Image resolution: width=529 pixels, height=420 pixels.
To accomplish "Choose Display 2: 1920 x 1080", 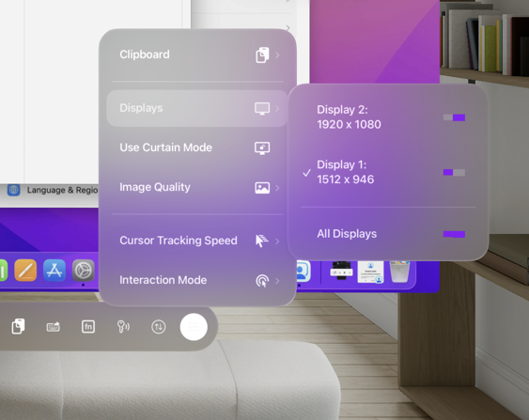I will [388, 117].
